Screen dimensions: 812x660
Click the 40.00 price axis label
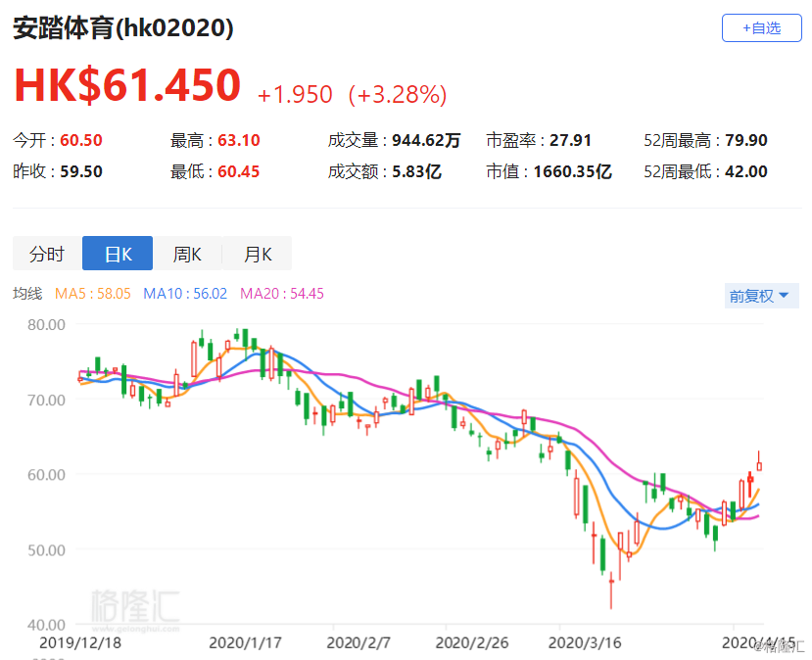click(x=47, y=625)
